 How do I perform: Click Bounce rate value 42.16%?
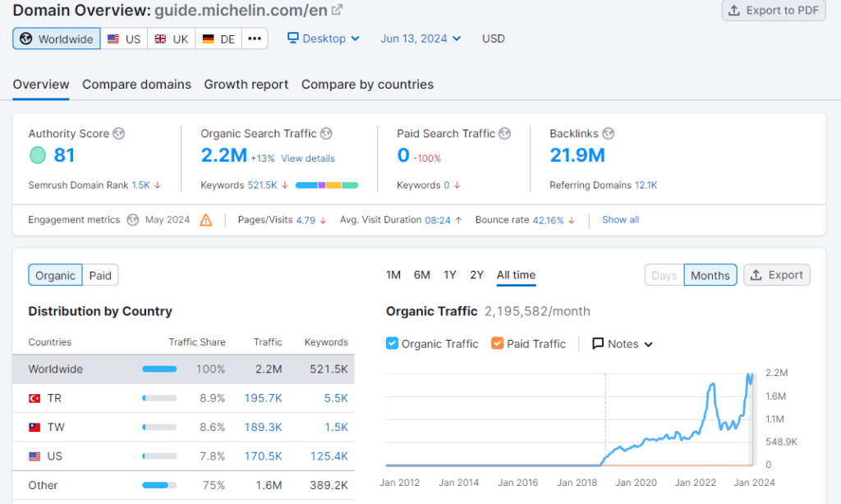(548, 220)
